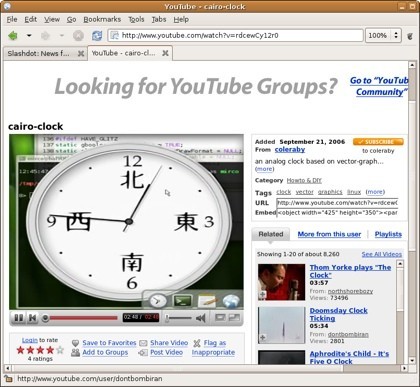
Task: Click the full-screen video icon
Action: 234,317
